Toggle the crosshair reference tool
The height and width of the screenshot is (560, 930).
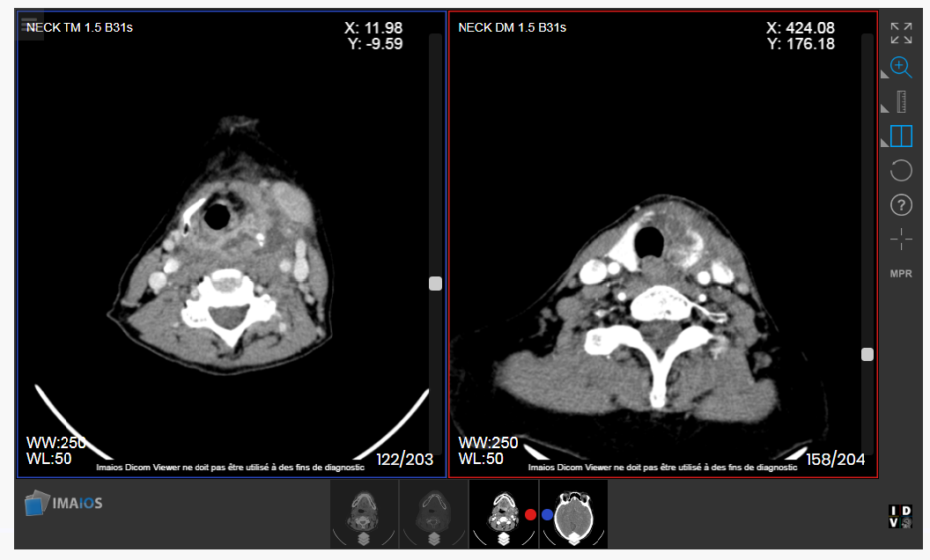click(901, 239)
